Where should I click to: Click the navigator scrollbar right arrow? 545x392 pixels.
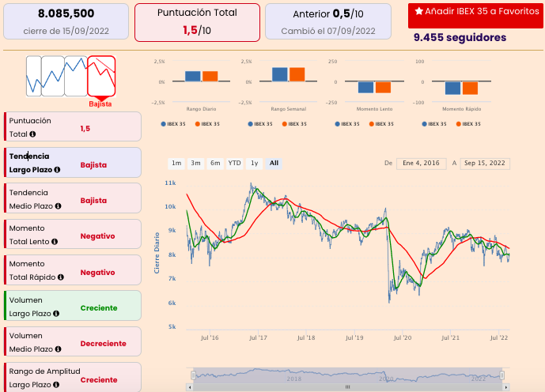(506, 386)
